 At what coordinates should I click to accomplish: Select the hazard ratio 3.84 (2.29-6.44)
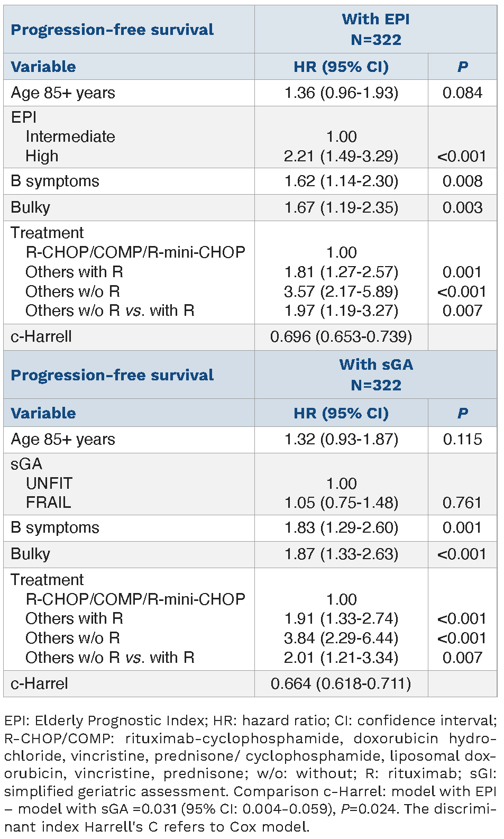(341, 638)
